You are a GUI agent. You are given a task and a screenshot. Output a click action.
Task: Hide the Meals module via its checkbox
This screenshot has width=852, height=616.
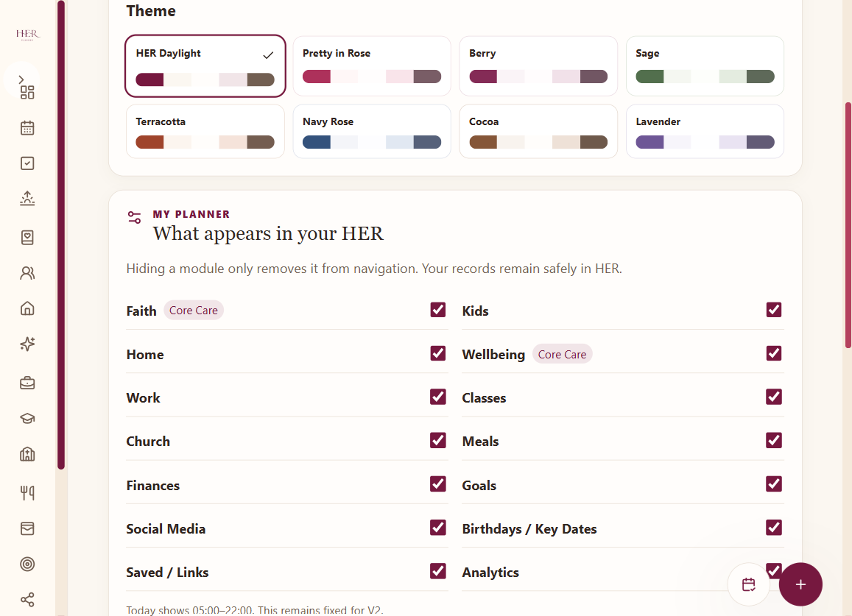[774, 440]
